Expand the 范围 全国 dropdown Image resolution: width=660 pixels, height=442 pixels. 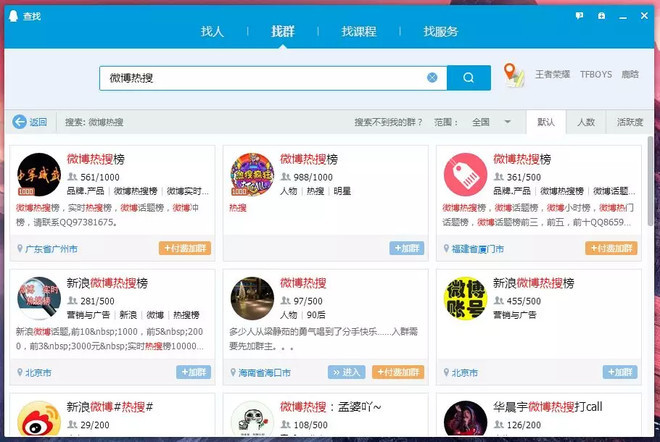click(508, 122)
